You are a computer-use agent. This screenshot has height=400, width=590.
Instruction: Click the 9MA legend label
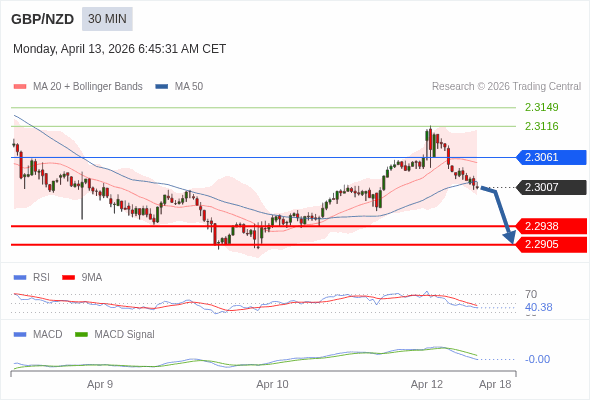pyautogui.click(x=92, y=278)
